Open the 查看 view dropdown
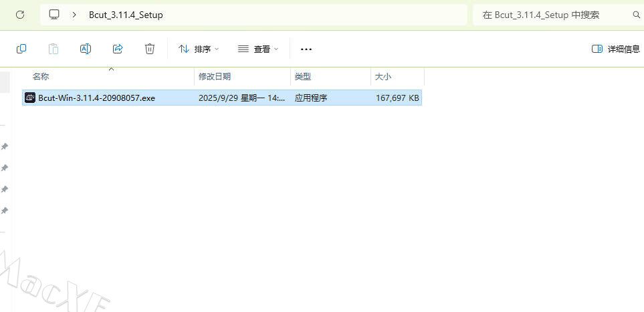The height and width of the screenshot is (312, 644). click(x=258, y=49)
